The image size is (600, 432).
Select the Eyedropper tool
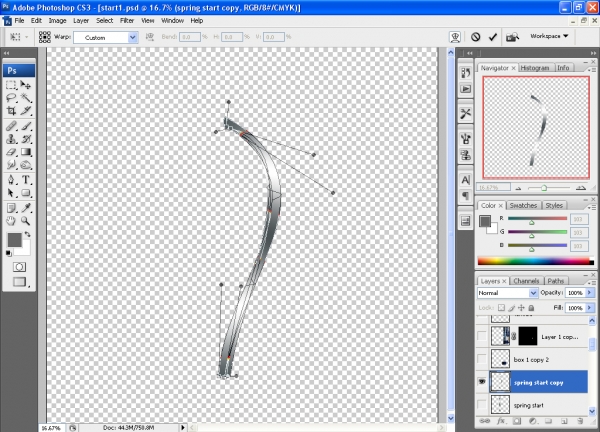click(x=26, y=208)
